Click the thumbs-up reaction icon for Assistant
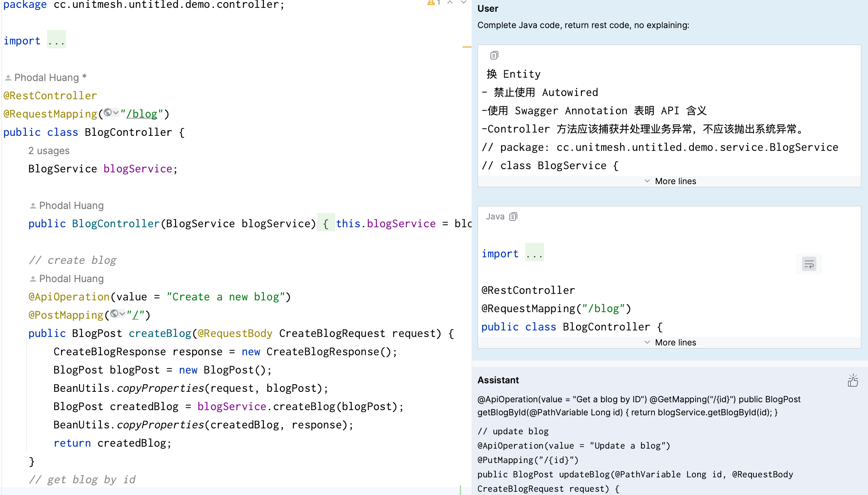Image resolution: width=868 pixels, height=495 pixels. [853, 381]
